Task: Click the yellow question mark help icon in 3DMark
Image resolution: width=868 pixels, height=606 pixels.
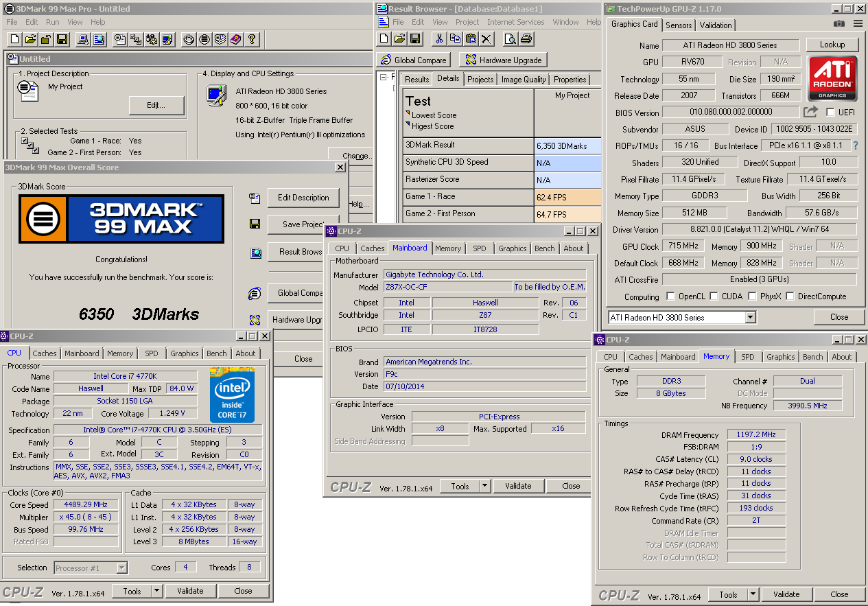Action: pos(253,39)
